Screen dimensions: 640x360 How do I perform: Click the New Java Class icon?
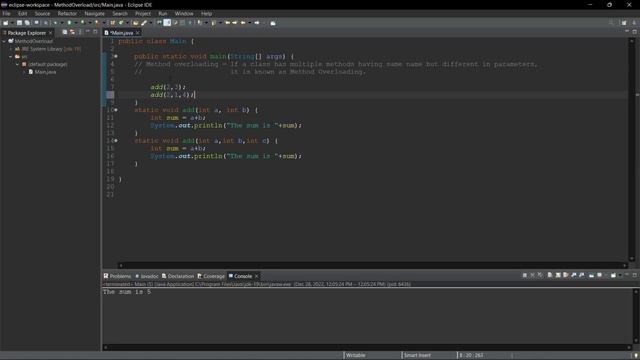pos(121,23)
